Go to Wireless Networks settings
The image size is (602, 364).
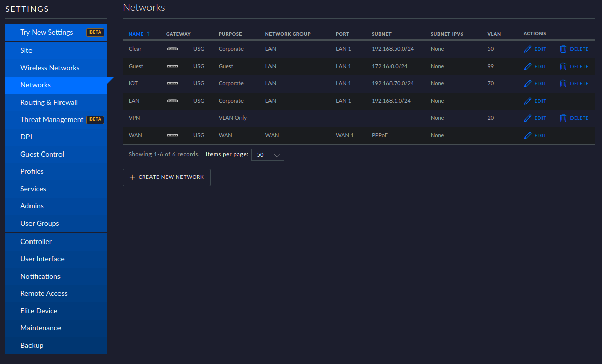pos(56,68)
